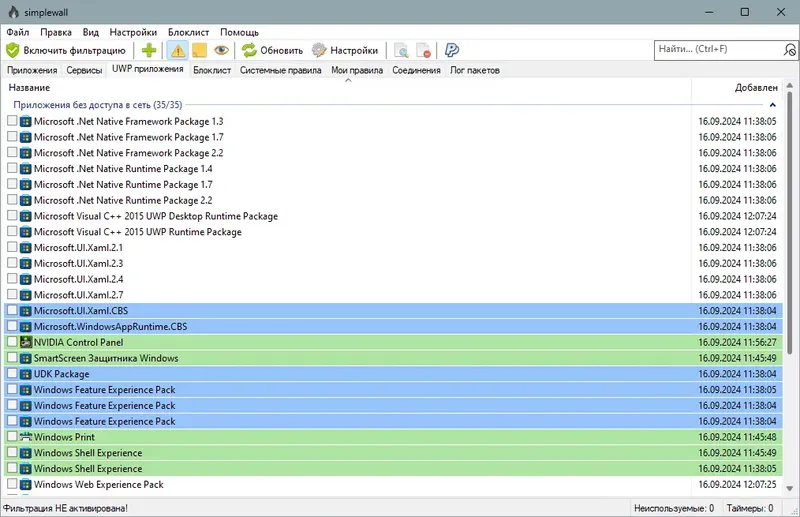Open the Мои правила tab
The image size is (800, 517).
pyautogui.click(x=357, y=70)
